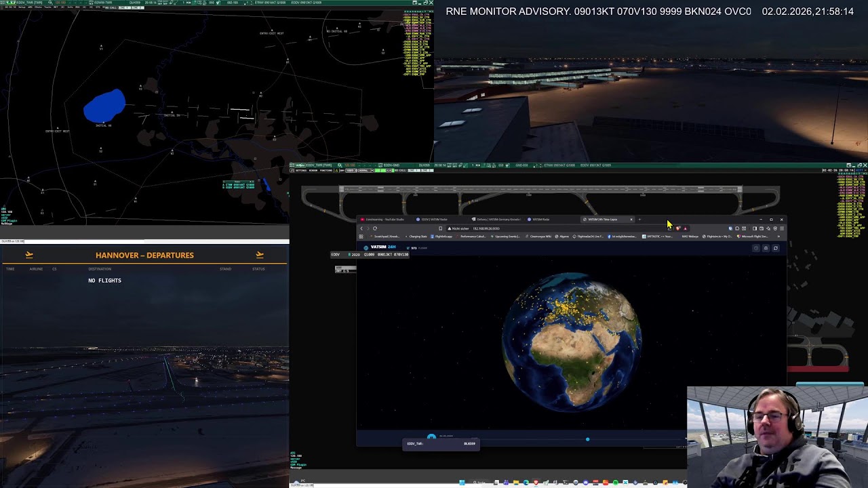Image resolution: width=868 pixels, height=488 pixels.
Task: Click the refresh icon in VATSIM 24H header
Action: 776,248
